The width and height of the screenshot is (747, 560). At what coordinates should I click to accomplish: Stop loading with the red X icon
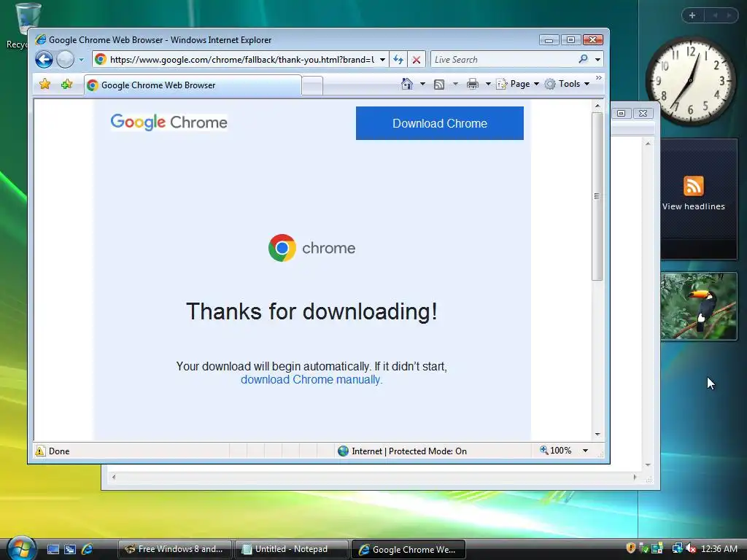pos(417,60)
